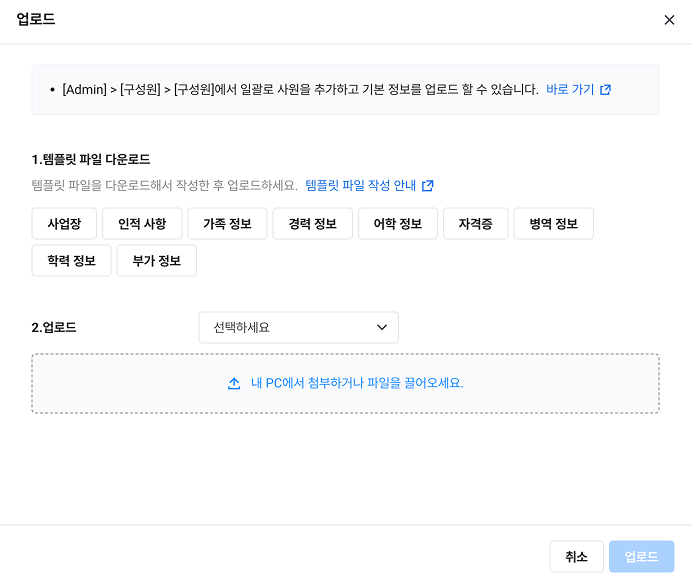Click the chevron arrow in 선택하세요 box
This screenshot has width=692, height=584.
point(381,327)
